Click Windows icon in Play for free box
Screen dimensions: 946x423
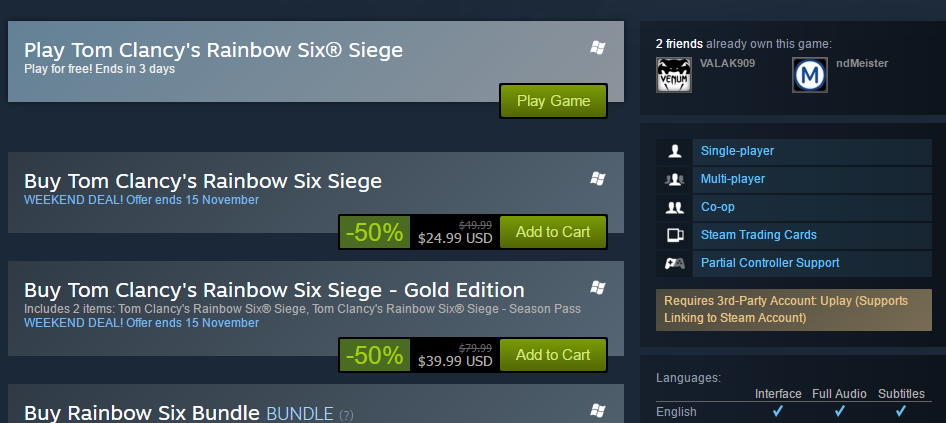pyautogui.click(x=597, y=48)
